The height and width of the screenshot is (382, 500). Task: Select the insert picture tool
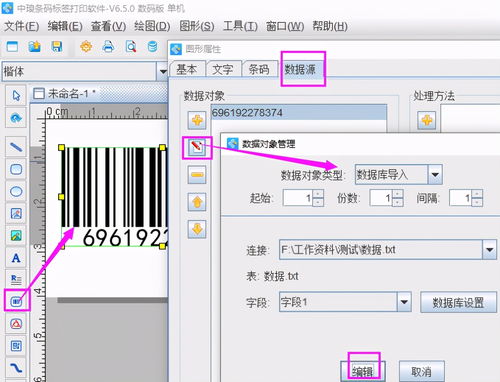[16, 214]
